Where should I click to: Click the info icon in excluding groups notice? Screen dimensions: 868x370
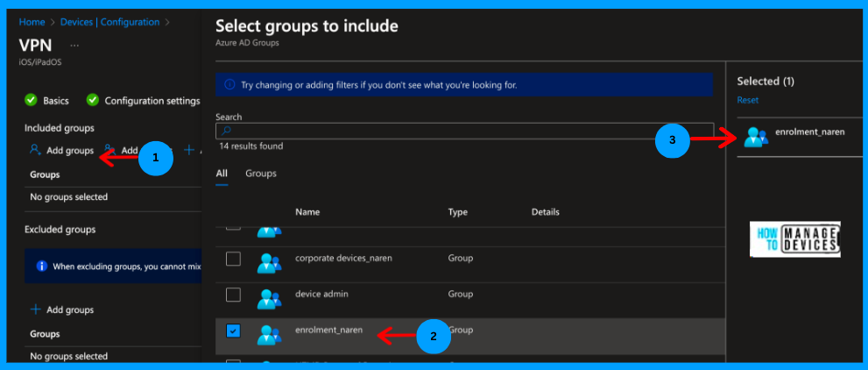(x=41, y=266)
